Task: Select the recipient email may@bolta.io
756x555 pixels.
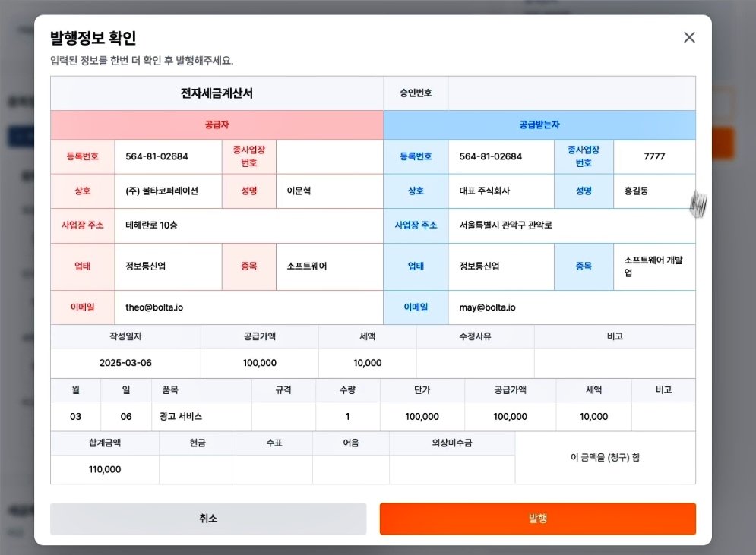Action: click(x=487, y=307)
